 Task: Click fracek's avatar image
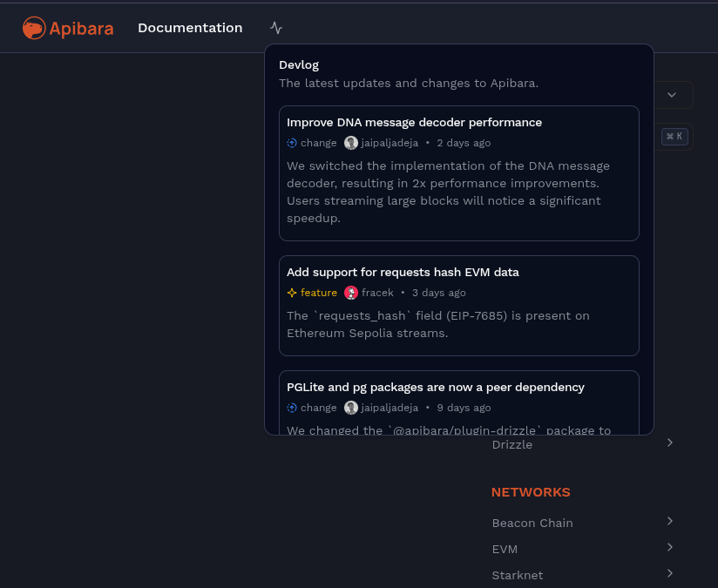[351, 293]
